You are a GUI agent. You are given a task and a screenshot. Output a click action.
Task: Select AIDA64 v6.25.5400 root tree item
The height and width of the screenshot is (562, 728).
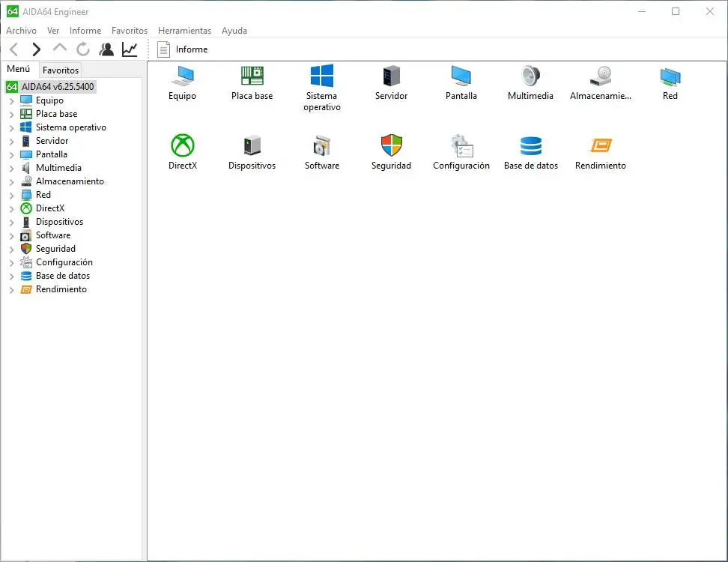pyautogui.click(x=58, y=87)
